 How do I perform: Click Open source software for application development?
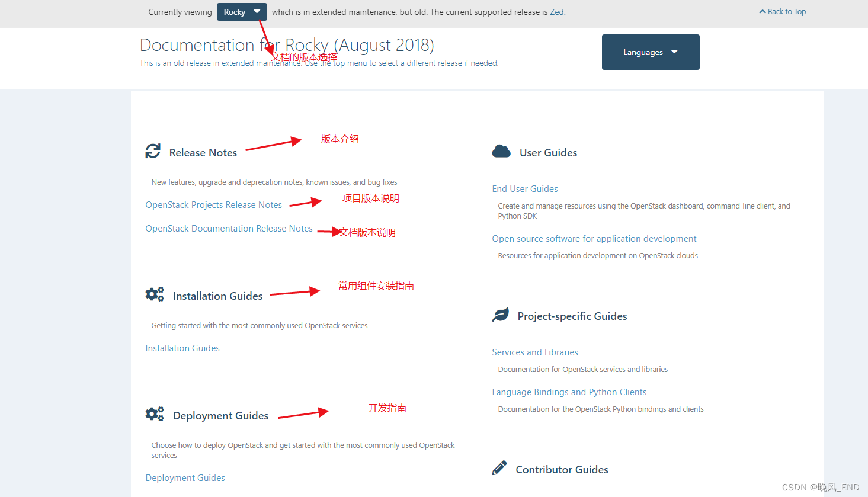(594, 238)
